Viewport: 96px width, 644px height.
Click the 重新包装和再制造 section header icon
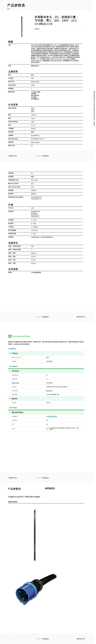tap(10, 412)
